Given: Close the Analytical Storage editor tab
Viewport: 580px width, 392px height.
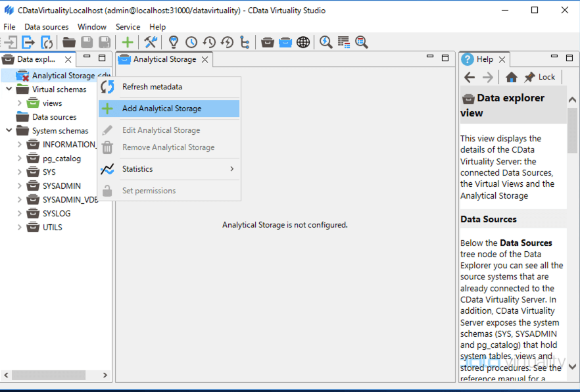Looking at the screenshot, I should point(205,60).
